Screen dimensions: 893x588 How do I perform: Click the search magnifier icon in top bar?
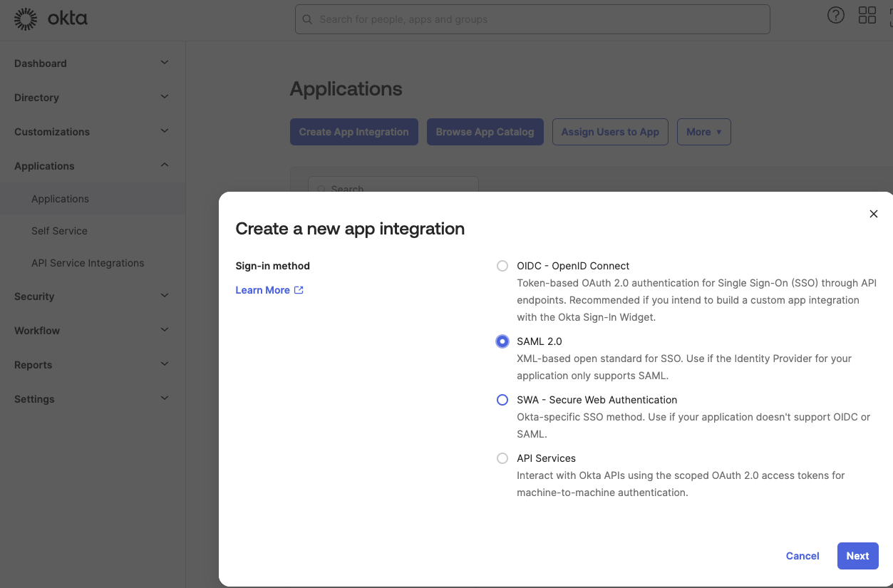[x=307, y=19]
